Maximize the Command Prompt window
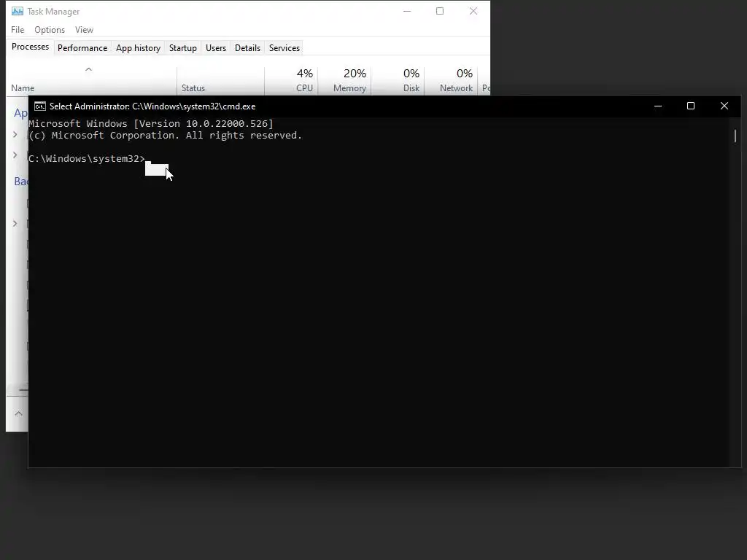747x560 pixels. tap(691, 106)
